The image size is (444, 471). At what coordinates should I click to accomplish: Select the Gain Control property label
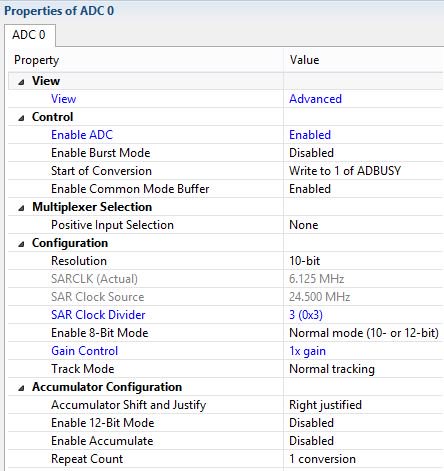tap(85, 351)
